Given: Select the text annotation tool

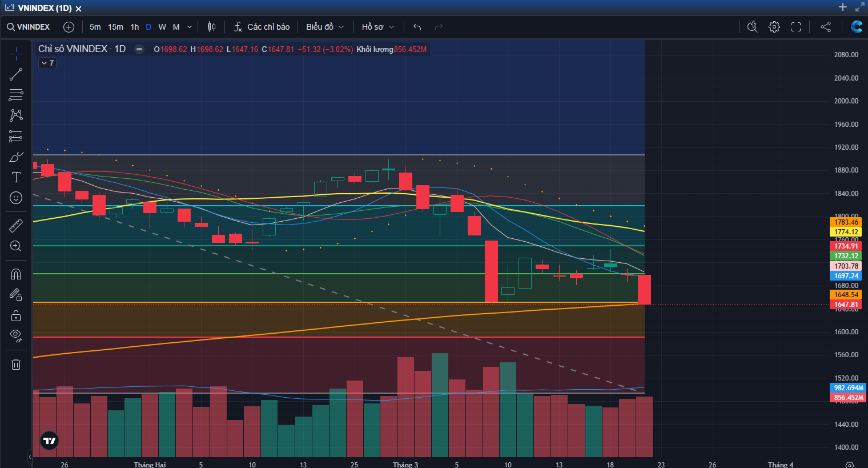Looking at the screenshot, I should (16, 177).
